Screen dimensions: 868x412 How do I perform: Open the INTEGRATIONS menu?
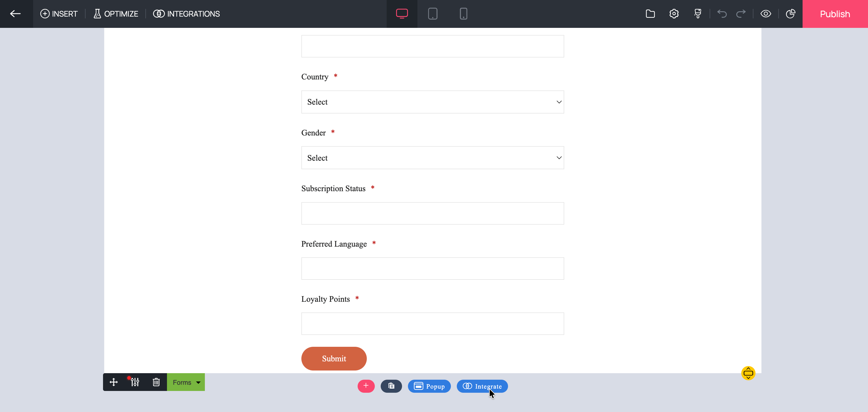[186, 14]
